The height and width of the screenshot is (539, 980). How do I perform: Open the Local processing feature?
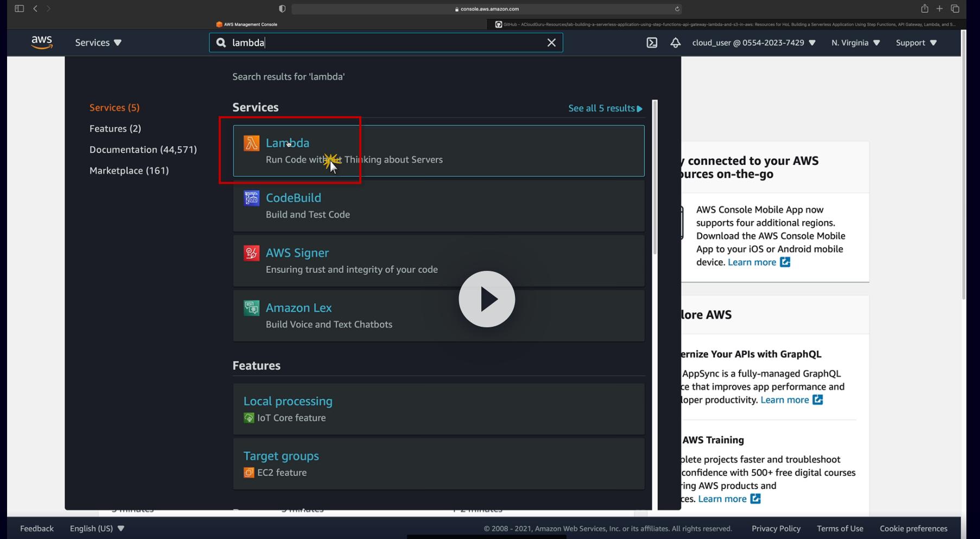click(x=288, y=401)
